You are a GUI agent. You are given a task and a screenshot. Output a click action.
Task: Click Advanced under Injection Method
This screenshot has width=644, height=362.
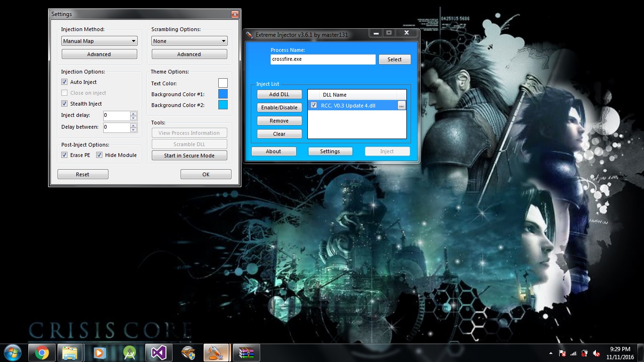[x=99, y=54]
